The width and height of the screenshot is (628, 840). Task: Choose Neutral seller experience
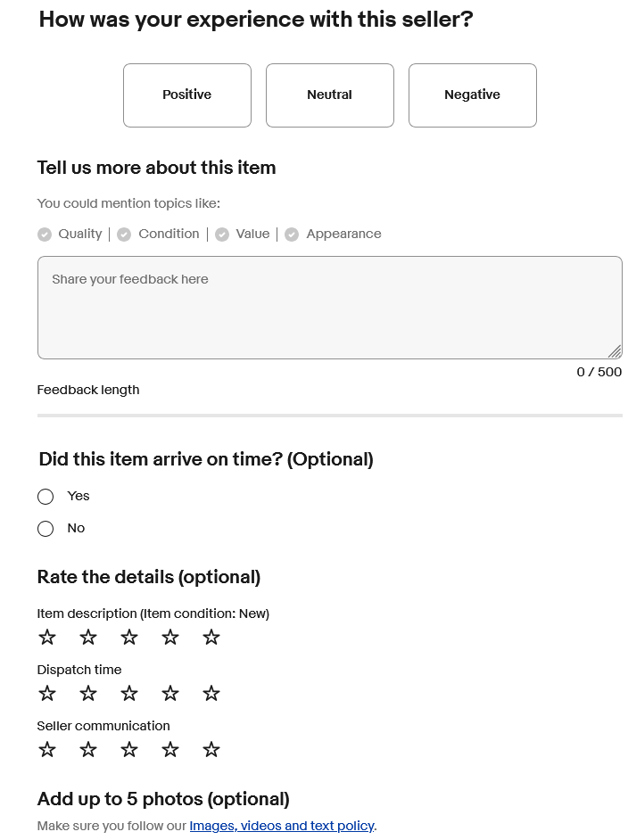[330, 95]
